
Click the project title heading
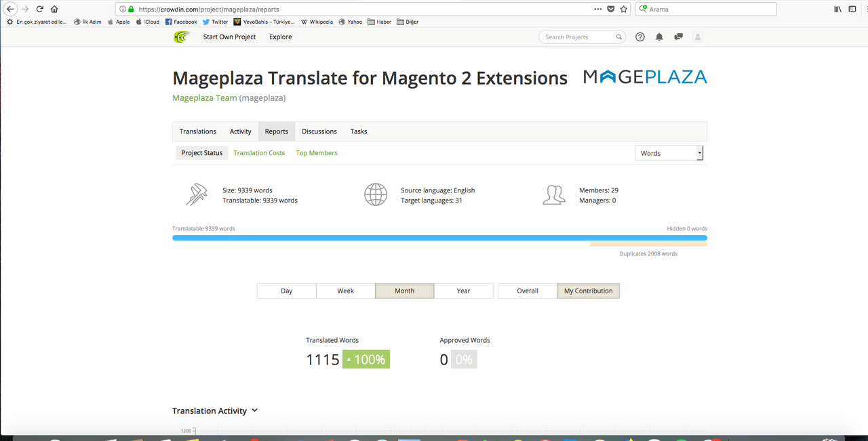pos(370,78)
